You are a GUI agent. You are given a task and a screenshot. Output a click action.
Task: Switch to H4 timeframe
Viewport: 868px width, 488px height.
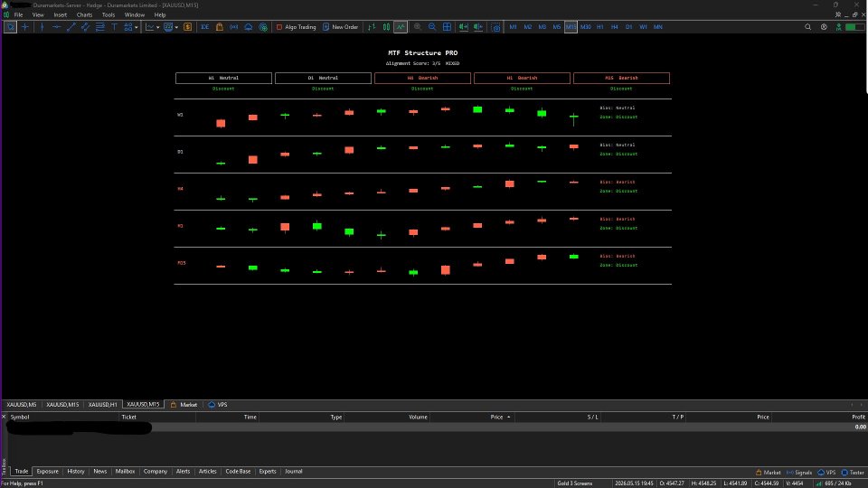coord(615,26)
